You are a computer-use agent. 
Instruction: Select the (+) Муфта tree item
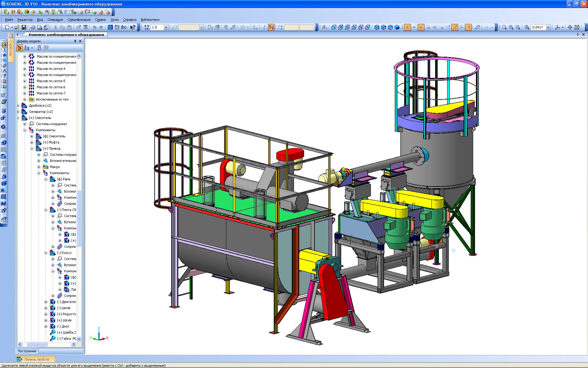coord(51,142)
